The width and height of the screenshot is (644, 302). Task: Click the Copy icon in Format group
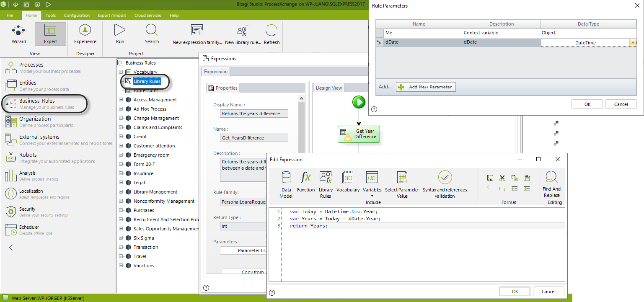point(515,178)
